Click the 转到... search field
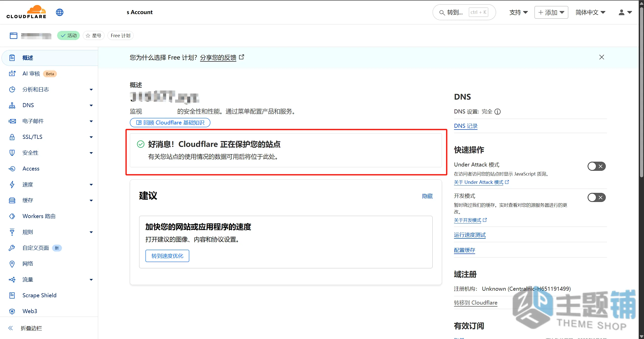This screenshot has height=339, width=644. (464, 12)
